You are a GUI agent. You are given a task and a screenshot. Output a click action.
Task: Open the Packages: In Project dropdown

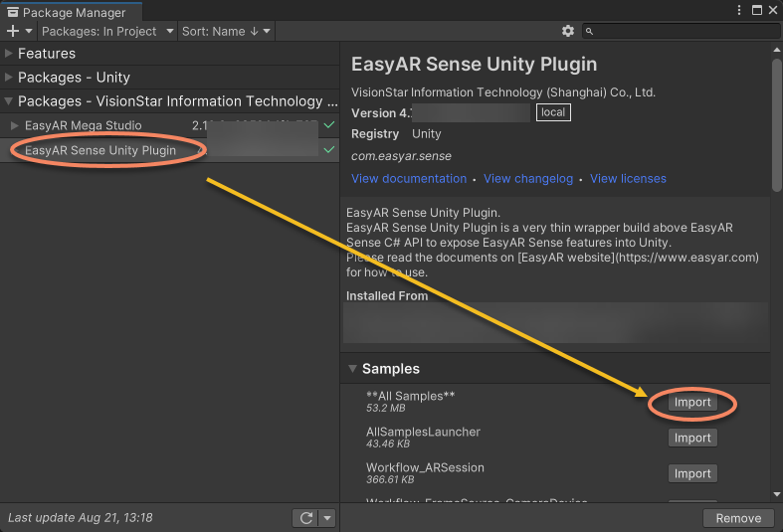coord(107,31)
